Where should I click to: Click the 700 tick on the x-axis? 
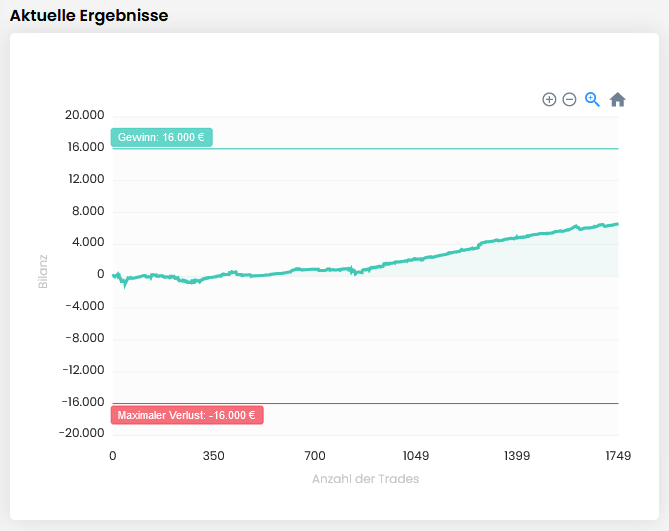coord(315,456)
